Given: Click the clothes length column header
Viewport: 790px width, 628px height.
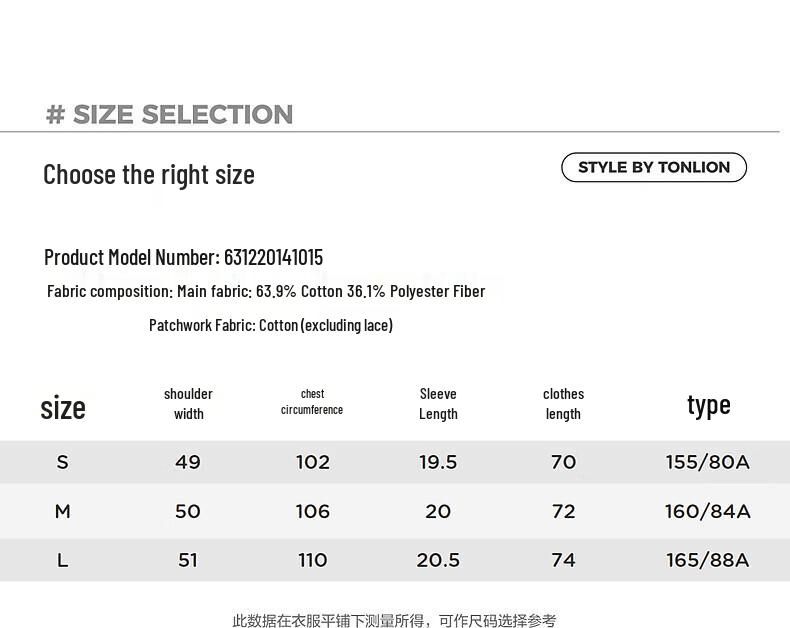Looking at the screenshot, I should 563,404.
